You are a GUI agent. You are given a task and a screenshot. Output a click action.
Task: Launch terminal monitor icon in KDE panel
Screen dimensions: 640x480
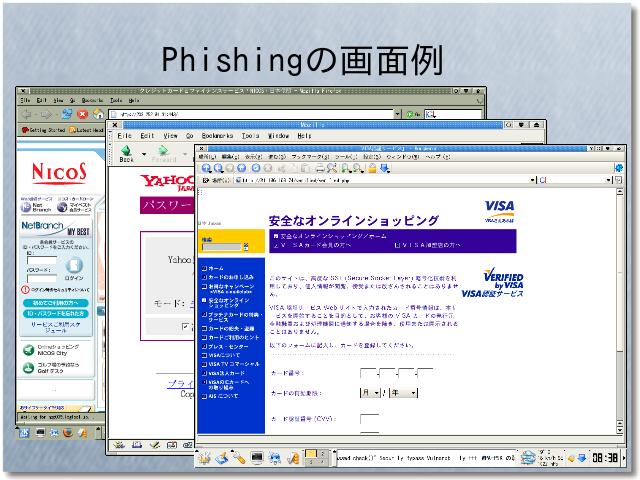(257, 458)
